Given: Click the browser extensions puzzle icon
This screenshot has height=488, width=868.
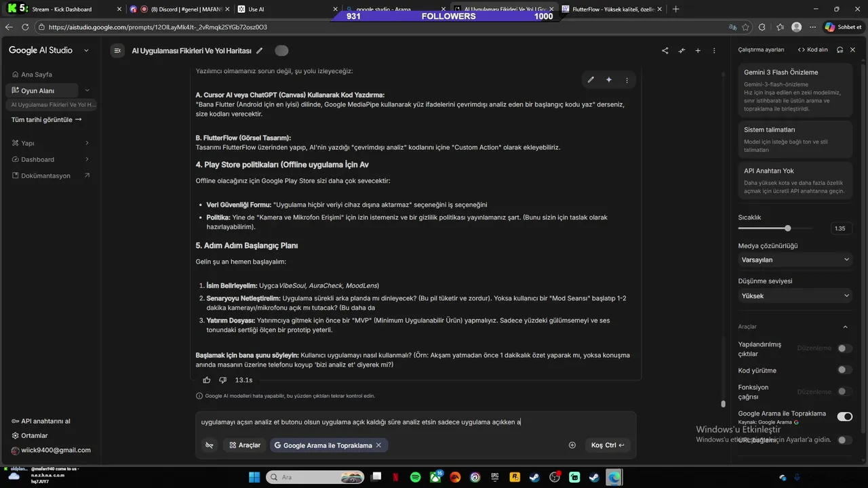Looking at the screenshot, I should [x=762, y=27].
